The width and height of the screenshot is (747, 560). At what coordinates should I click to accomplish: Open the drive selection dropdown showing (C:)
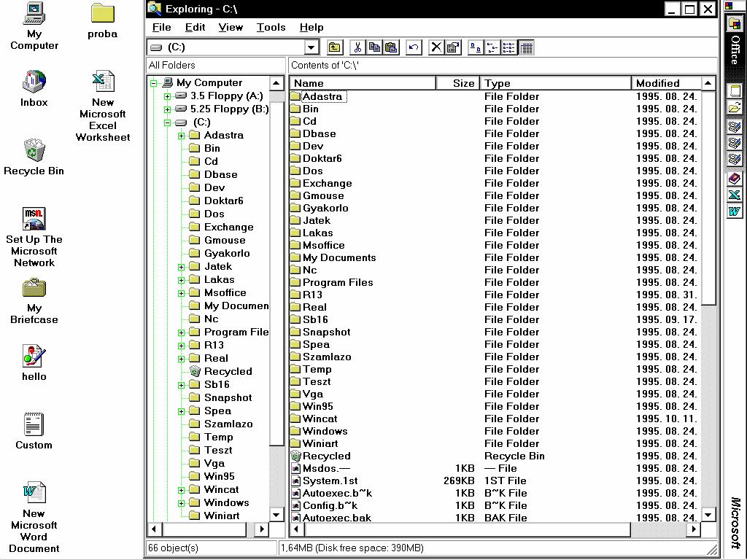coord(311,47)
